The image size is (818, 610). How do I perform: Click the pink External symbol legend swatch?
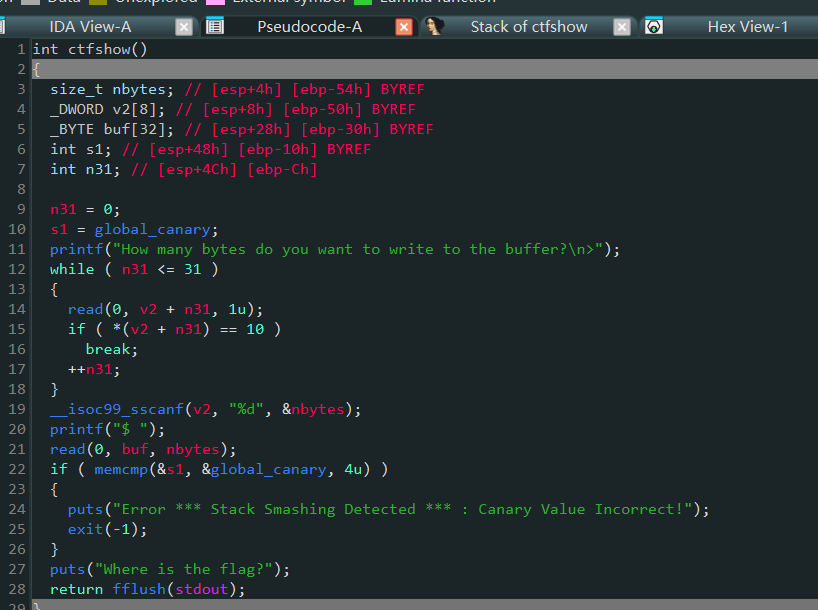(x=215, y=2)
